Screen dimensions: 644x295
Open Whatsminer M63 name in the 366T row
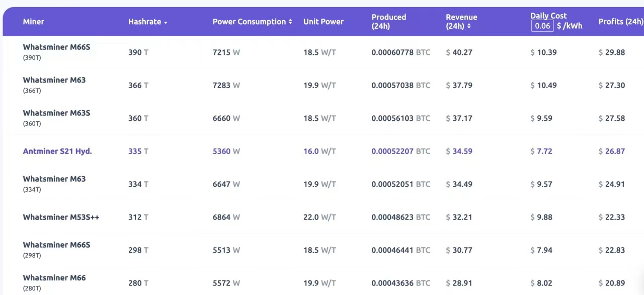[54, 80]
